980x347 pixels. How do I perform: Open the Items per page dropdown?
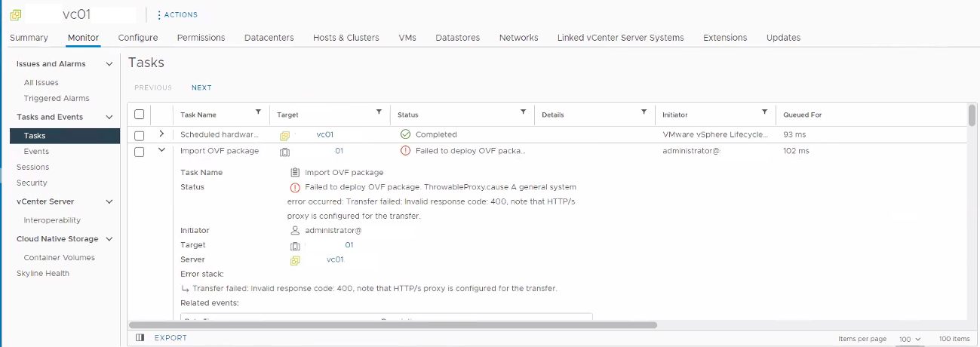point(909,339)
